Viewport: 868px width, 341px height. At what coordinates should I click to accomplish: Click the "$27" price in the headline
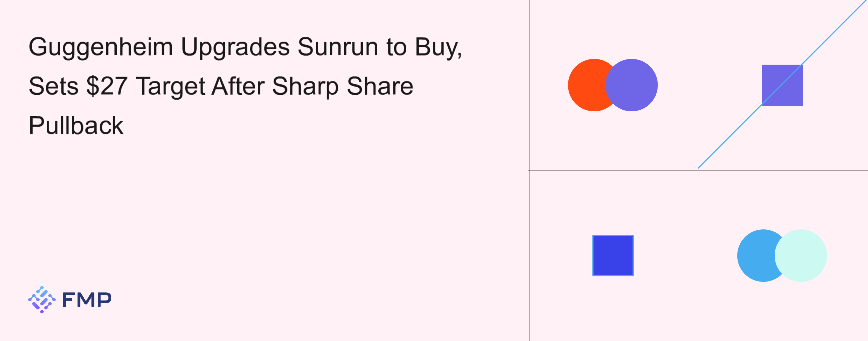pyautogui.click(x=107, y=86)
